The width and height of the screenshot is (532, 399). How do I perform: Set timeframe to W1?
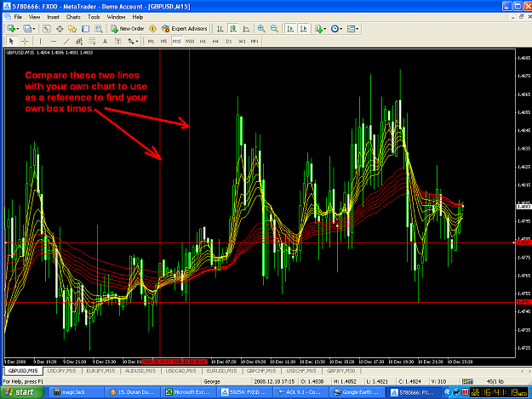[x=242, y=42]
